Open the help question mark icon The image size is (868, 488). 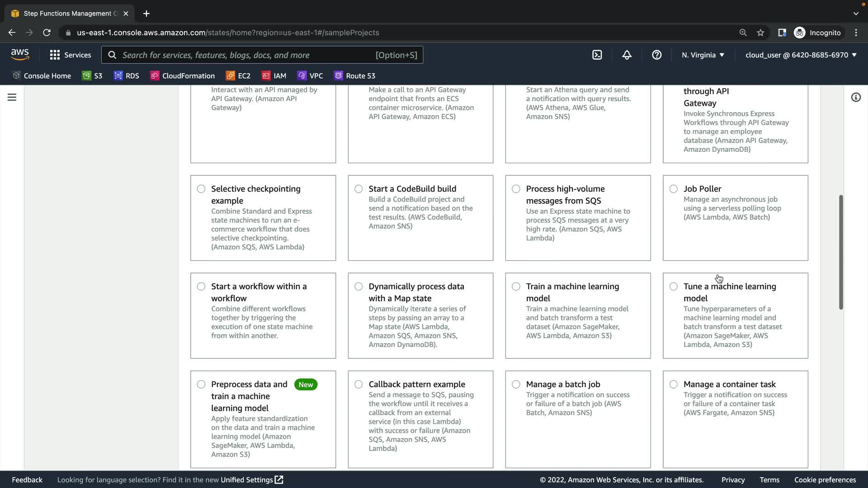656,55
